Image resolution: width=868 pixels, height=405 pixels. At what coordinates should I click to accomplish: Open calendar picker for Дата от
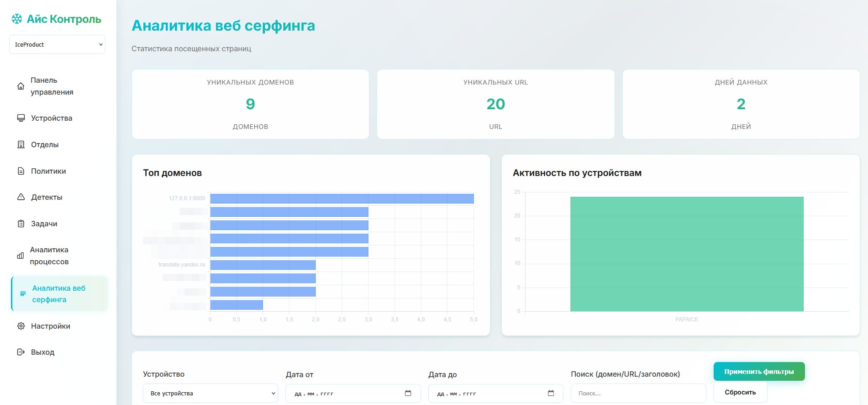[x=408, y=393]
